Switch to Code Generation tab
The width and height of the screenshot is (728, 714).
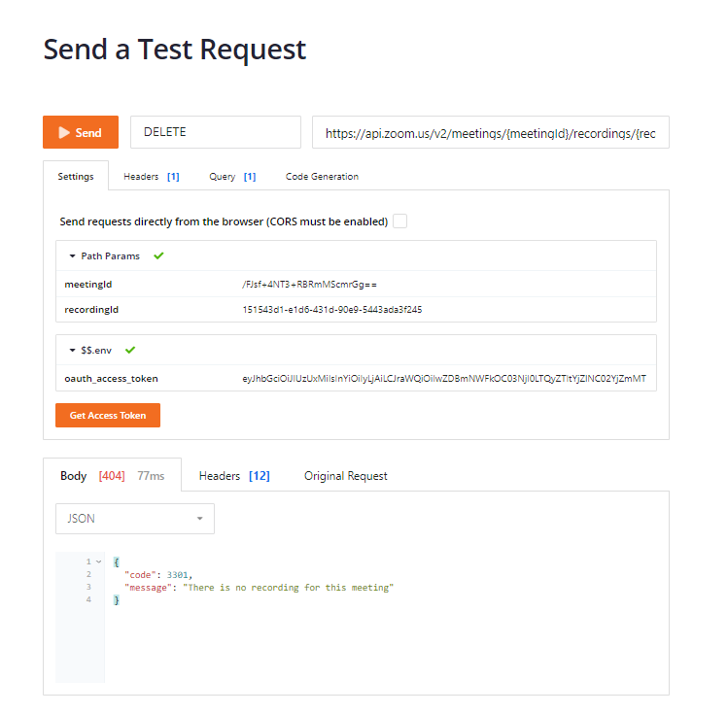pyautogui.click(x=322, y=176)
